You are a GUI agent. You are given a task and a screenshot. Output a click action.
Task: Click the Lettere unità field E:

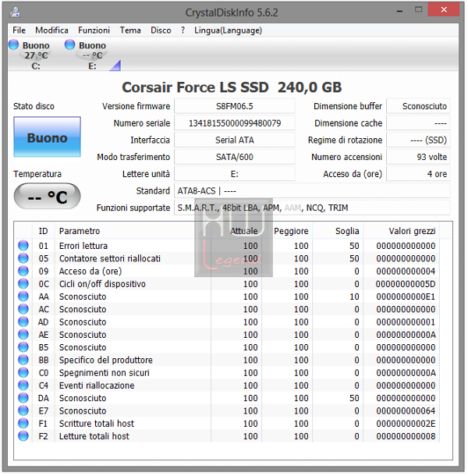[x=235, y=174]
